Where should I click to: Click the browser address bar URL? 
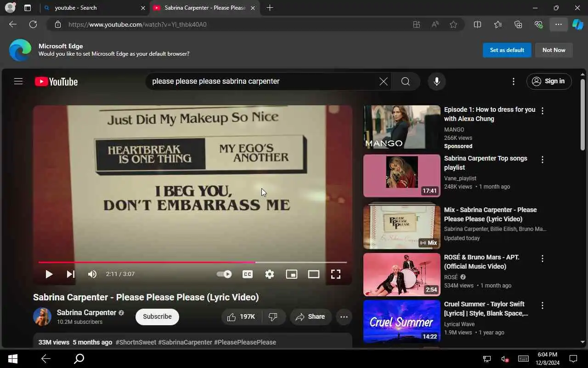pos(138,24)
